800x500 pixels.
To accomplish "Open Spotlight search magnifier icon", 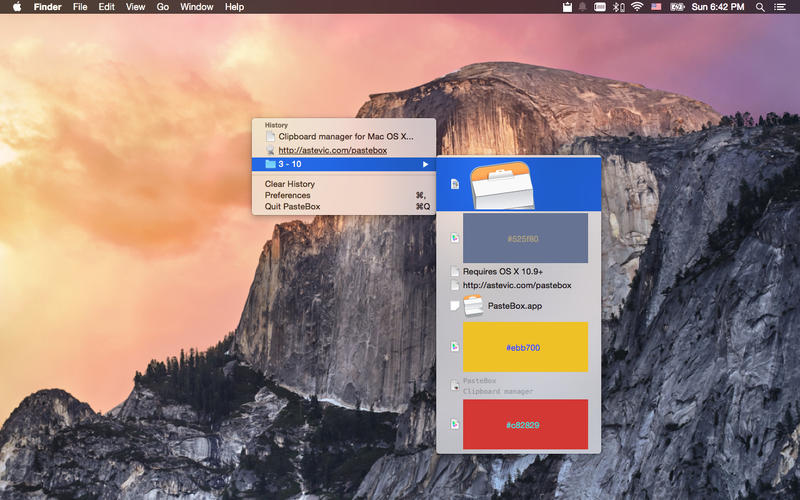I will click(x=760, y=7).
